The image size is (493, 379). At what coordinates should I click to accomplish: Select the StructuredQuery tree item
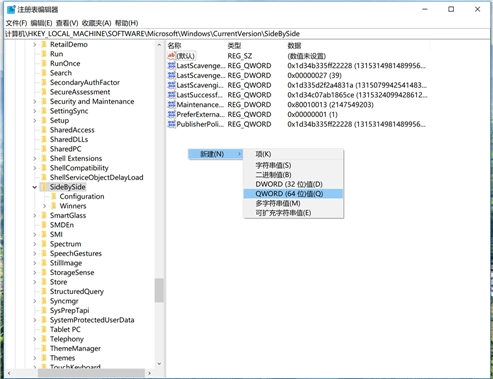pyautogui.click(x=77, y=291)
